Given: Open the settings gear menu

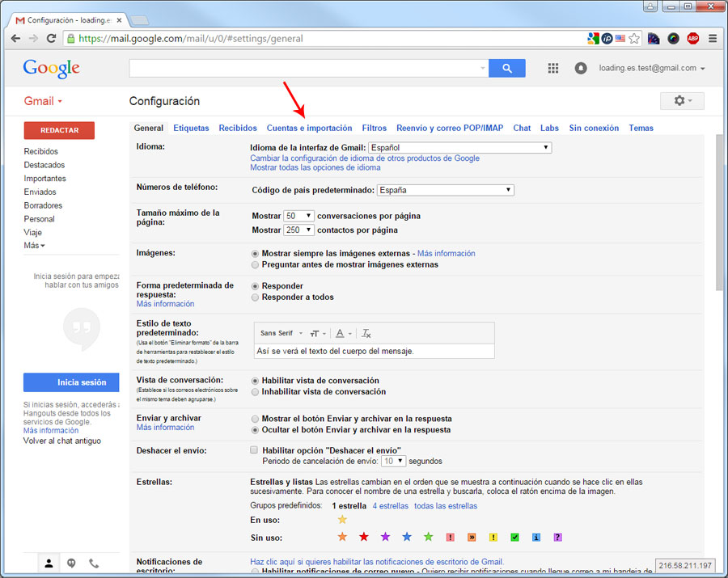Looking at the screenshot, I should pyautogui.click(x=682, y=101).
